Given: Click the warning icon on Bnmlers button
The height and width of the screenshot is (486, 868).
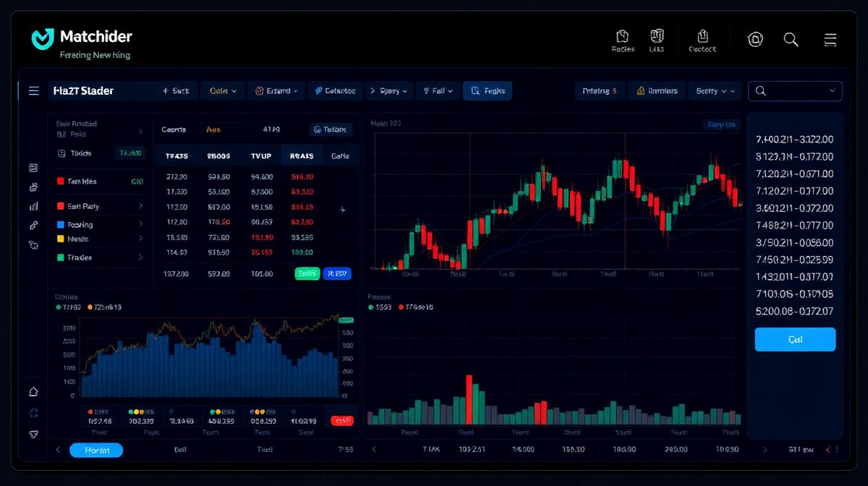Looking at the screenshot, I should (x=640, y=91).
